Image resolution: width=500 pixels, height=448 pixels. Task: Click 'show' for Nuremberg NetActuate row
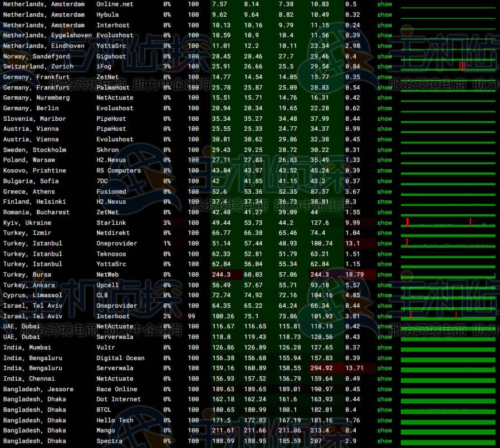coord(385,98)
